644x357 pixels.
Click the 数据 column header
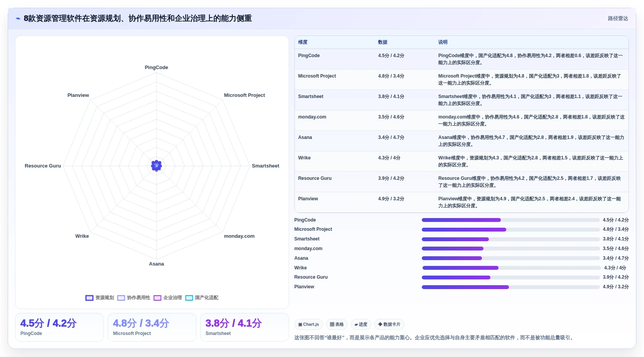[383, 42]
